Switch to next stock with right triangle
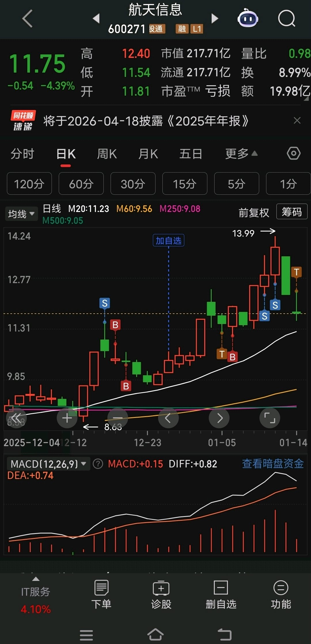311x644 pixels. pos(215,18)
